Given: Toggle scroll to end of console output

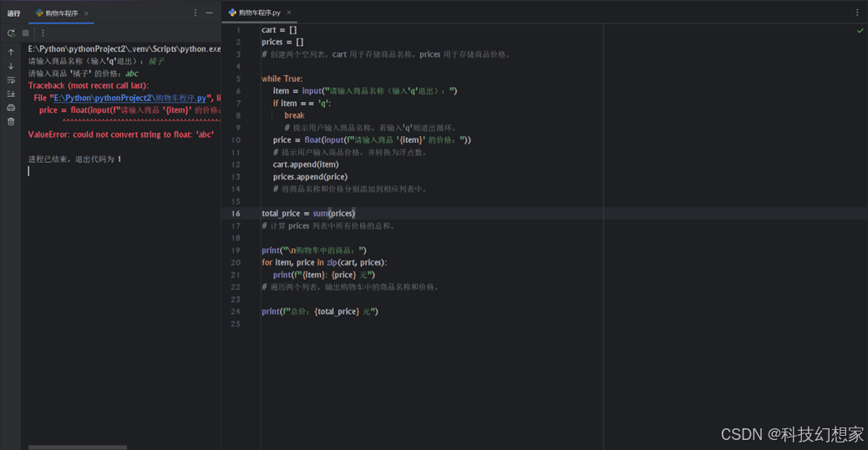Looking at the screenshot, I should pyautogui.click(x=11, y=94).
